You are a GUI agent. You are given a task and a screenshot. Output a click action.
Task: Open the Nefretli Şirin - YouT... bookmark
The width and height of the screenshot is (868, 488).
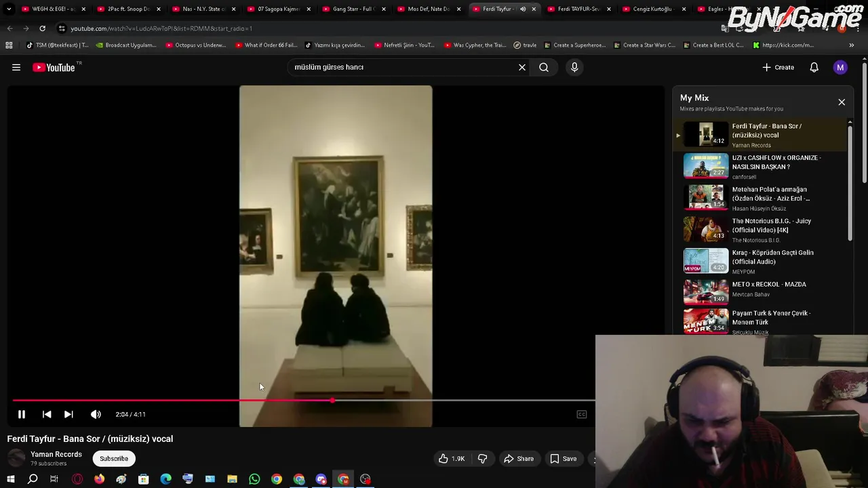tap(404, 45)
